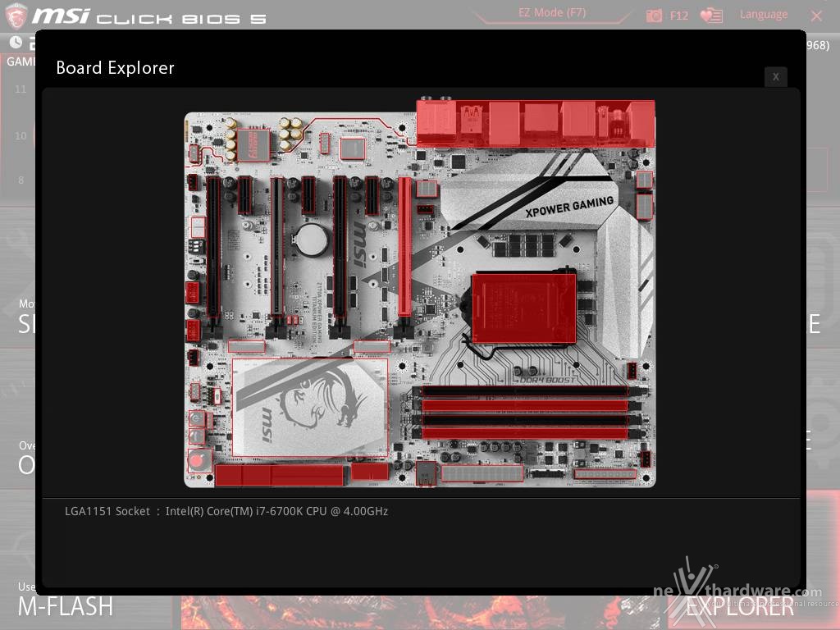This screenshot has width=840, height=630.
Task: Select the Audio Boost chip near gold capacitors
Action: click(x=253, y=144)
